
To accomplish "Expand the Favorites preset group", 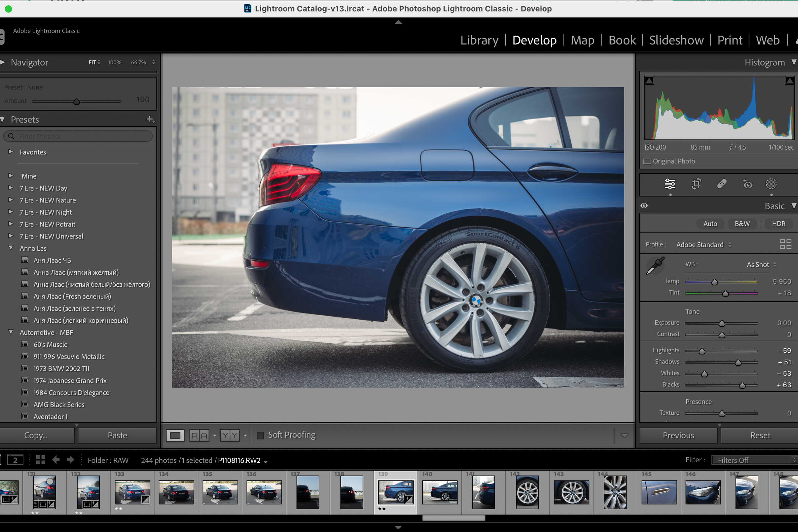I will click(11, 152).
